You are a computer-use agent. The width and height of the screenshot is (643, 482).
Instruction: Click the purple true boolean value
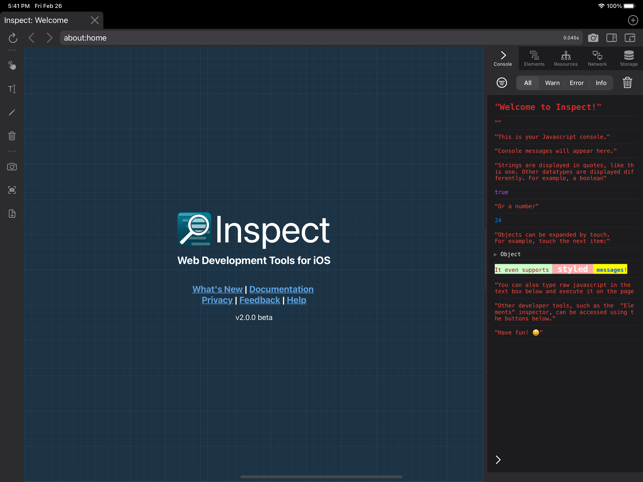click(x=502, y=192)
